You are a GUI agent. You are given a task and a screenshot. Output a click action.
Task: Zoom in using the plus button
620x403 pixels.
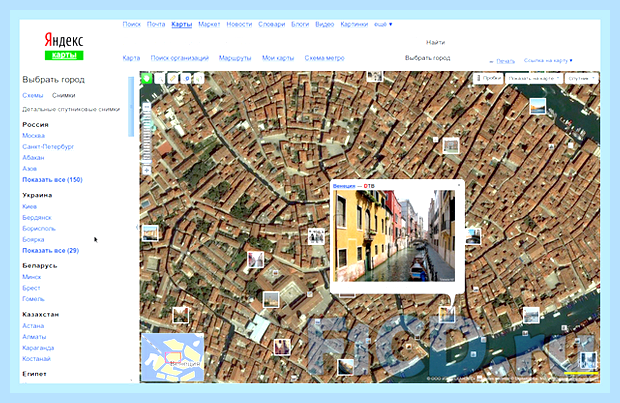pos(147,170)
